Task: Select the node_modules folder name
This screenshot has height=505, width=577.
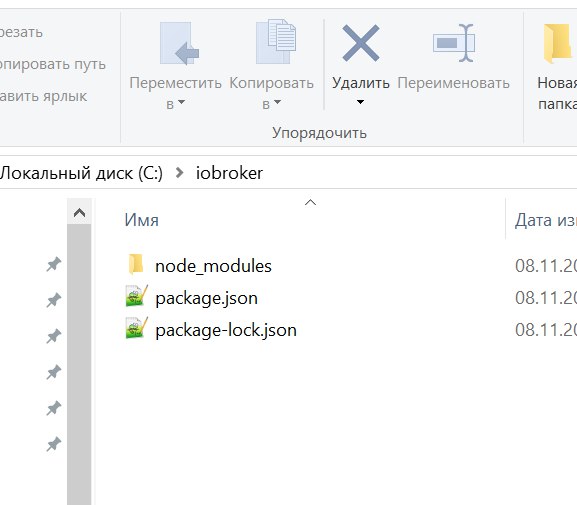Action: 213,266
